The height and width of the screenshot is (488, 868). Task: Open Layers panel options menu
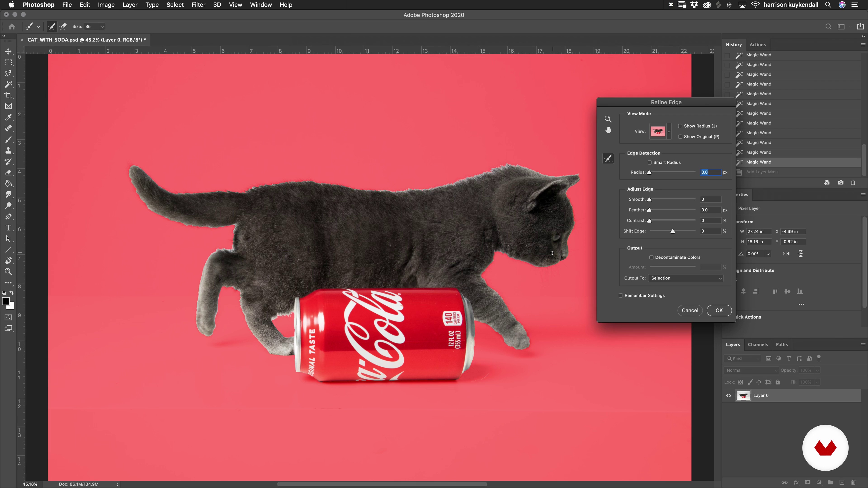pos(863,345)
